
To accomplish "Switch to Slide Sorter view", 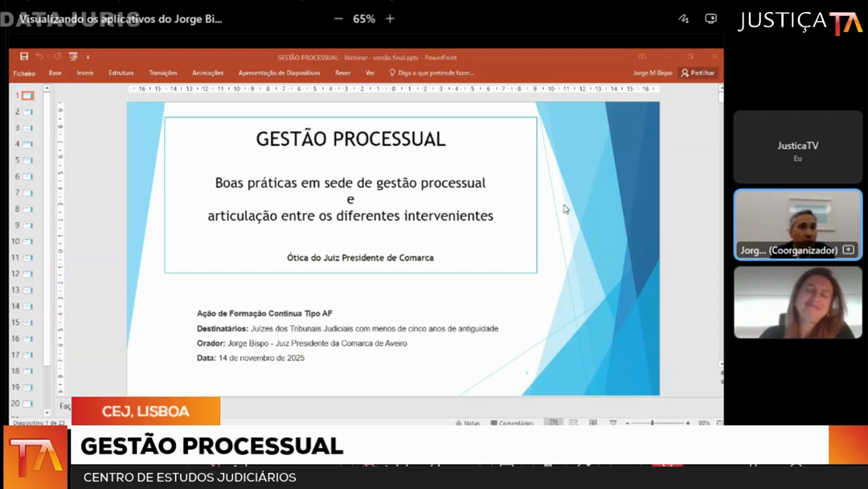I will 573,423.
